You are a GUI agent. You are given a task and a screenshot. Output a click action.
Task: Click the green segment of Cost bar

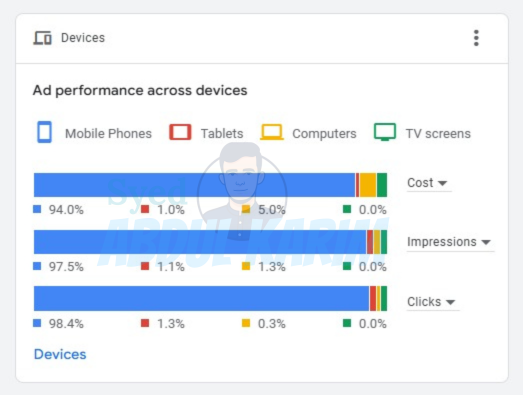tap(382, 185)
